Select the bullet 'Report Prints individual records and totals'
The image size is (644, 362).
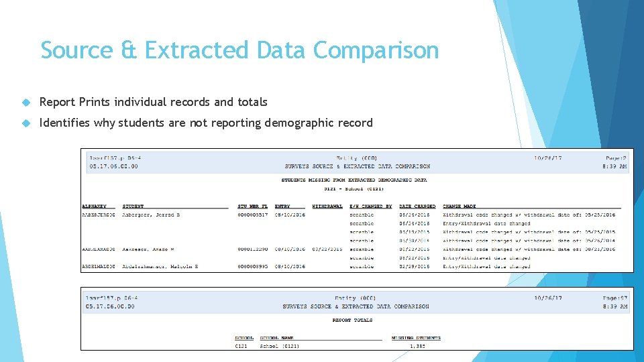[x=153, y=102]
